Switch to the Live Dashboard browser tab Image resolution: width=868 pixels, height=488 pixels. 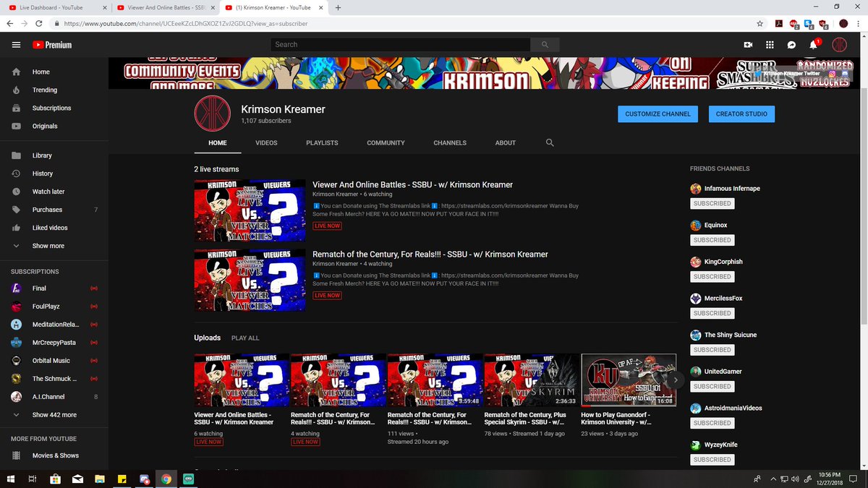pos(56,7)
